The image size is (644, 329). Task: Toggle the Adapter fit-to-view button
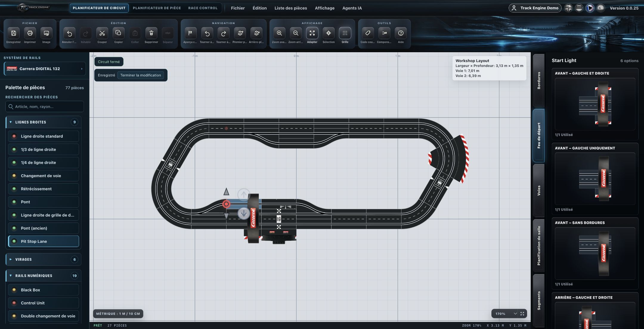click(312, 33)
